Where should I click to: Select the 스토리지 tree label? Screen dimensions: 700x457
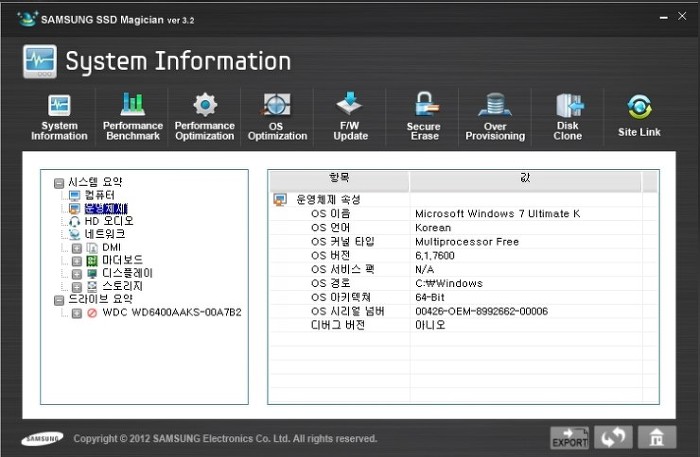coord(122,286)
